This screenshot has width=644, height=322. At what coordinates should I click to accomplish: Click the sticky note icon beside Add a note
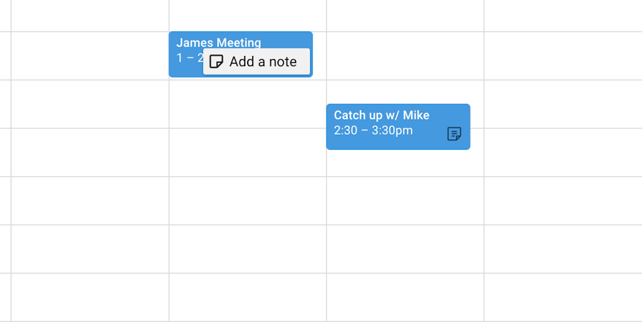[216, 62]
